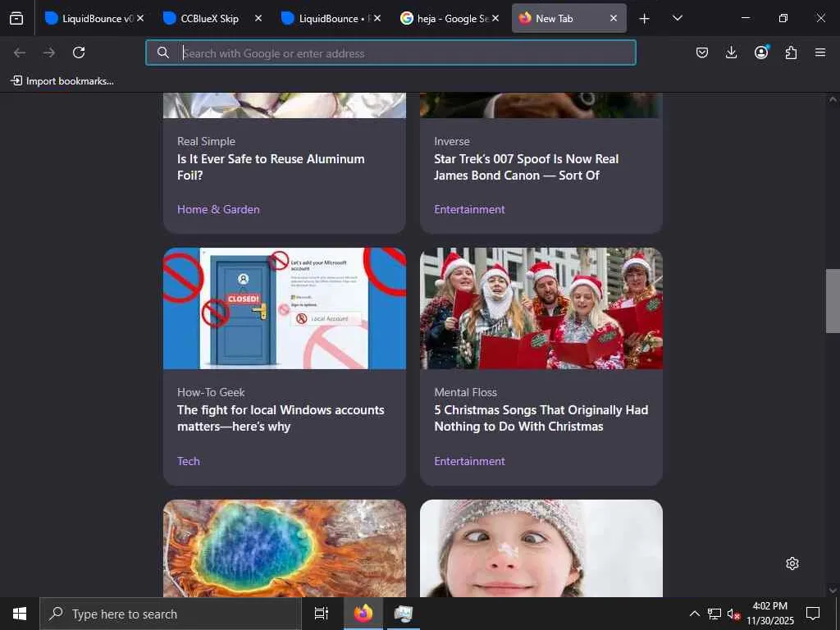
Task: Reload the current page
Action: click(x=79, y=52)
